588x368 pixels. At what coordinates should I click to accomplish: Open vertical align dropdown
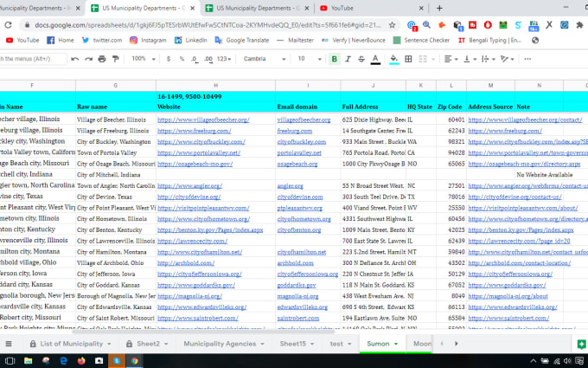pyautogui.click(x=470, y=59)
